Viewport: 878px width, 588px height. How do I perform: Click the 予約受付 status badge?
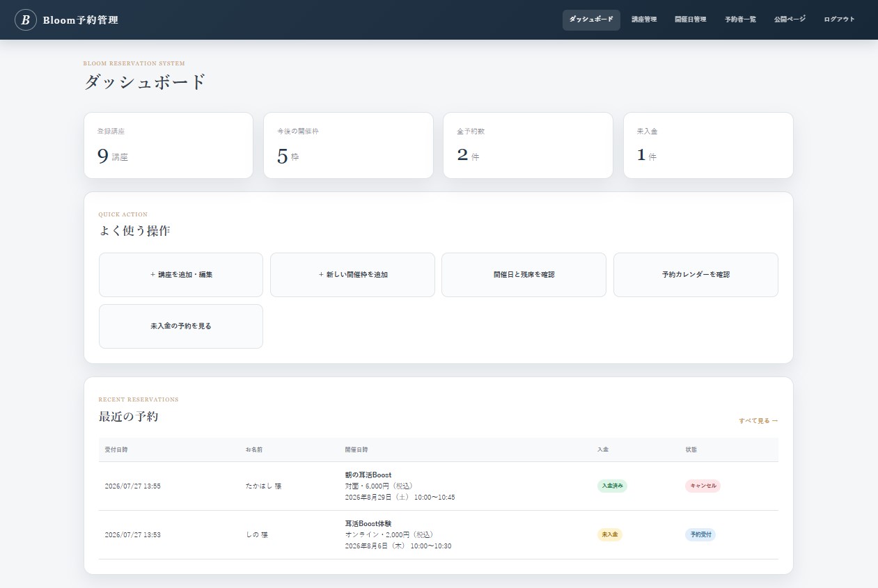(x=700, y=534)
